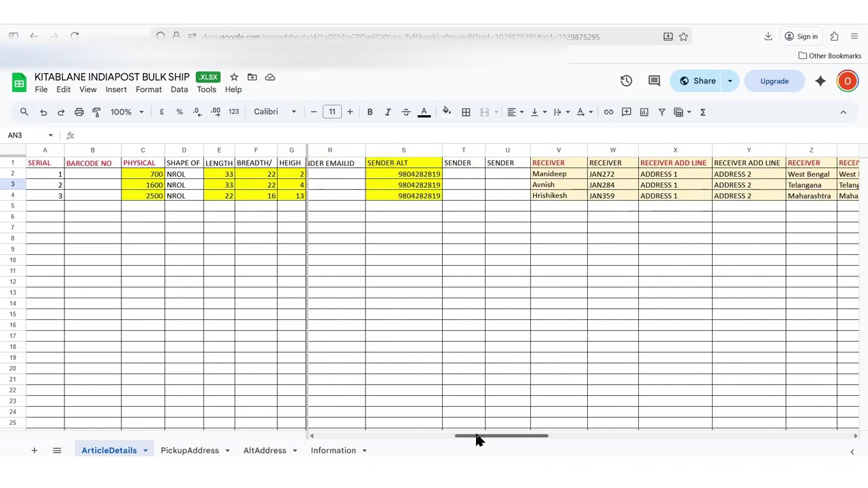Click the Upgrade button
This screenshot has width=868, height=488.
774,81
